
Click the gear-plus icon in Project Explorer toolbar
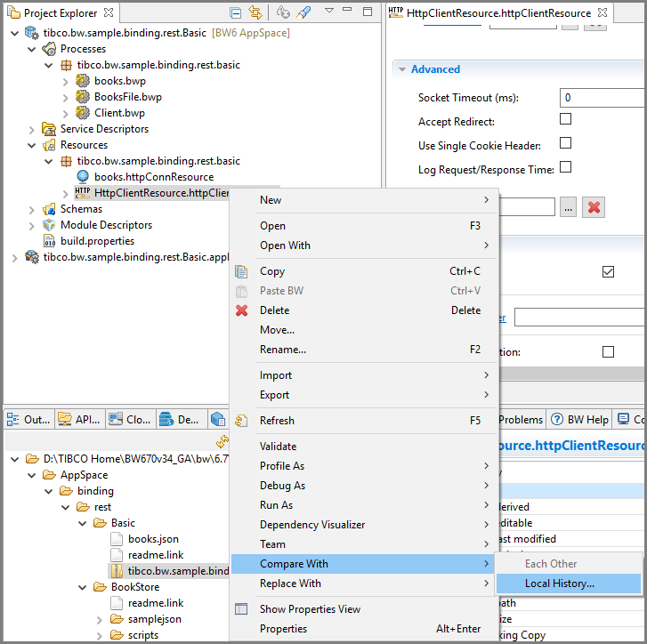click(283, 12)
